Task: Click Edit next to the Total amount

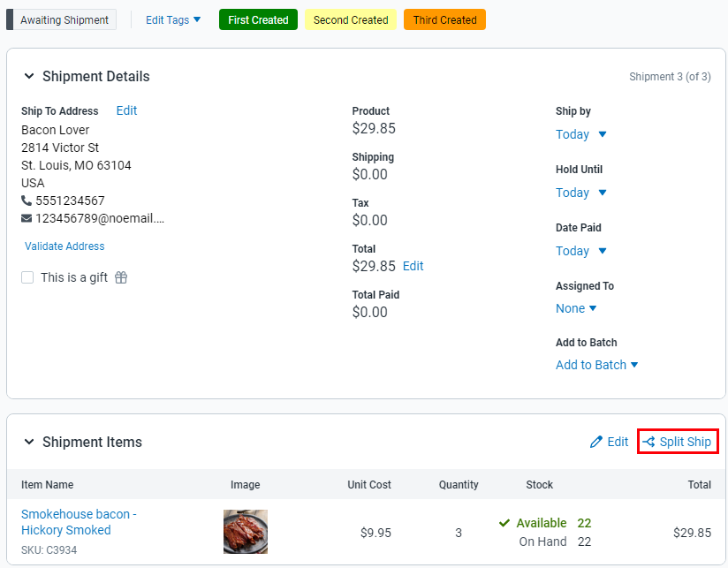Action: pos(412,266)
